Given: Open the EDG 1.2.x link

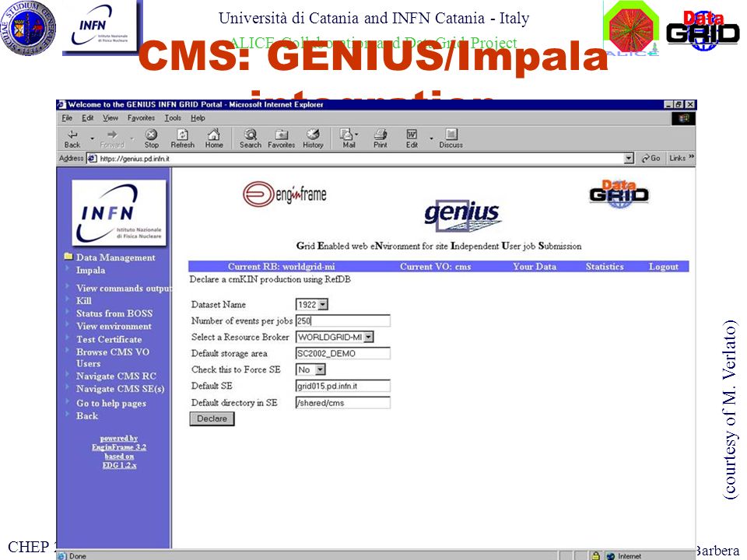Looking at the screenshot, I should pos(119,465).
